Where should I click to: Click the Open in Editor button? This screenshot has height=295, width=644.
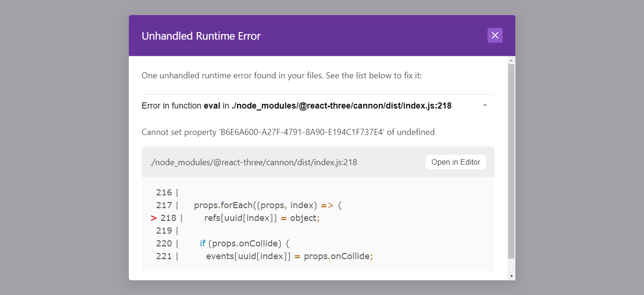pyautogui.click(x=455, y=162)
